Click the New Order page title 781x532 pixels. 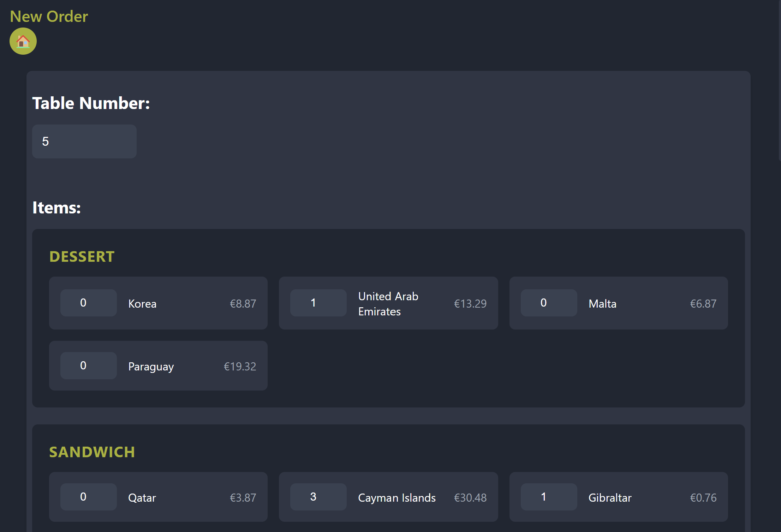(49, 16)
